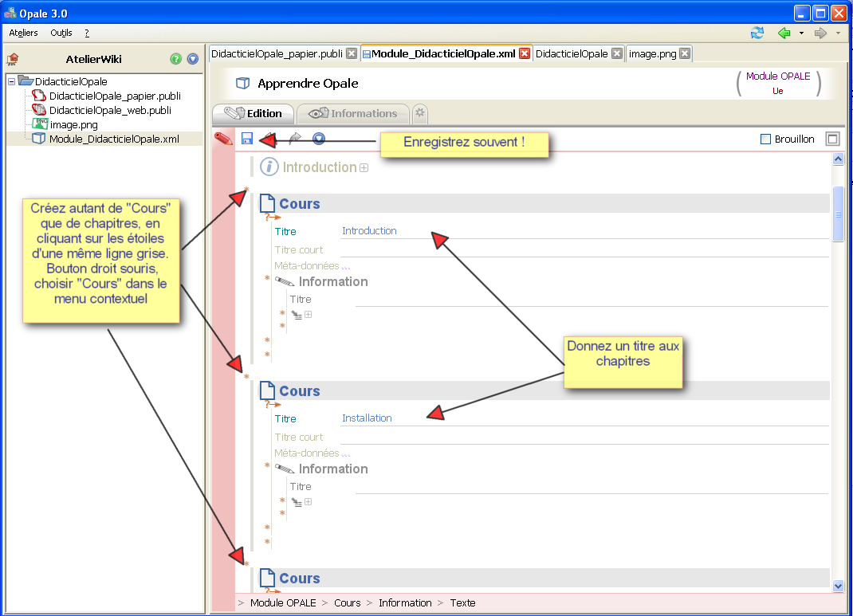Click the refresh icon in top toolbar
853x616 pixels.
coord(757,33)
